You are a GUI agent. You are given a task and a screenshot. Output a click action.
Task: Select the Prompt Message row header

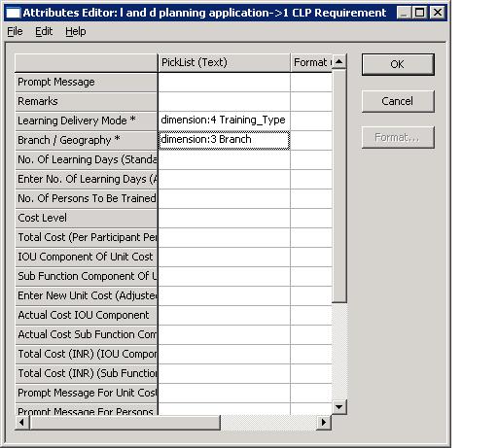click(x=87, y=83)
